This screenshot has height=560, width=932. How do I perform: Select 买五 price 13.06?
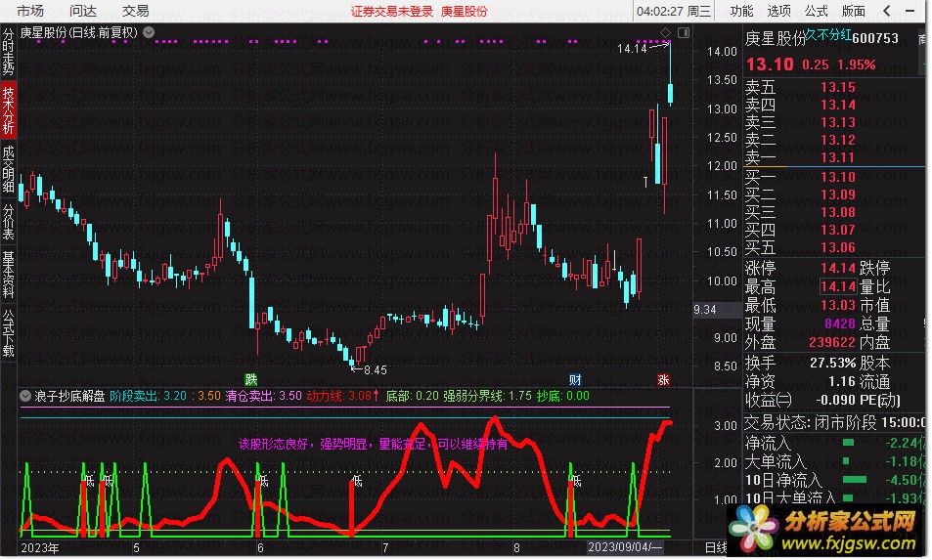(837, 247)
